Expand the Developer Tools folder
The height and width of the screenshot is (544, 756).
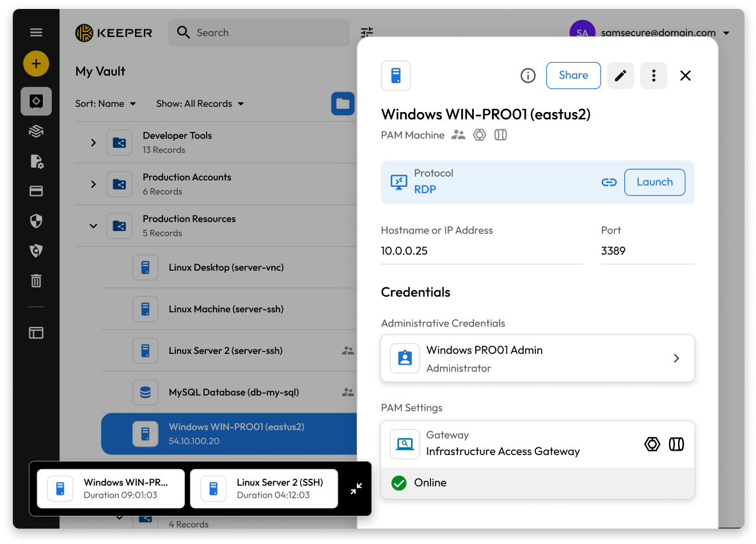pos(93,143)
